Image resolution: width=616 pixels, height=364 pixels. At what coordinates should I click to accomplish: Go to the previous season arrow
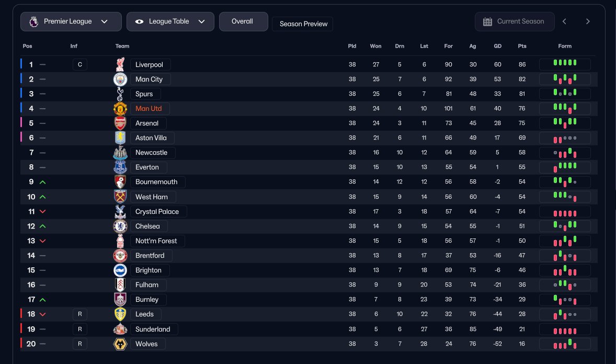click(565, 21)
